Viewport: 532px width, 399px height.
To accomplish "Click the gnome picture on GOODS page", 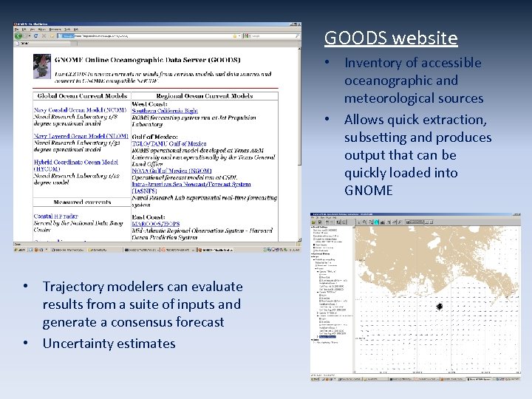I will pyautogui.click(x=41, y=66).
